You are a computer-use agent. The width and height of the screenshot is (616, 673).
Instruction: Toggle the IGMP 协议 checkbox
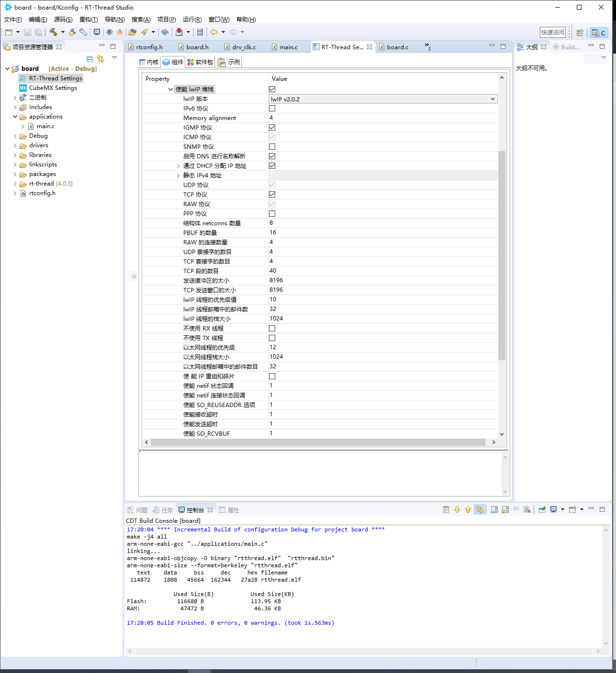click(x=272, y=127)
